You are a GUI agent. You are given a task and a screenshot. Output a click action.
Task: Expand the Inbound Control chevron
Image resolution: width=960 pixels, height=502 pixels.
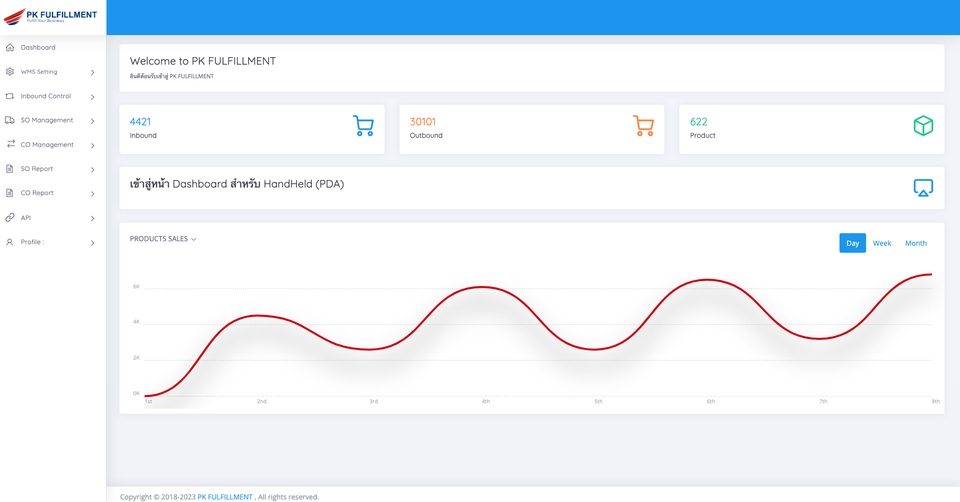(x=92, y=97)
